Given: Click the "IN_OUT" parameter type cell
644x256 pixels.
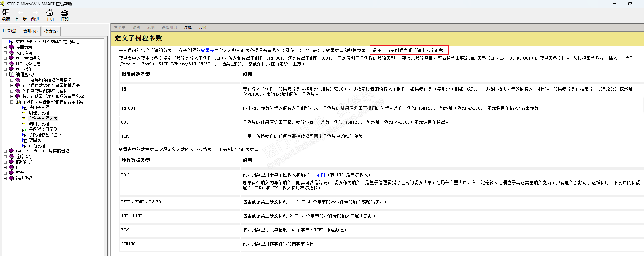Looking at the screenshot, I should click(180, 108).
